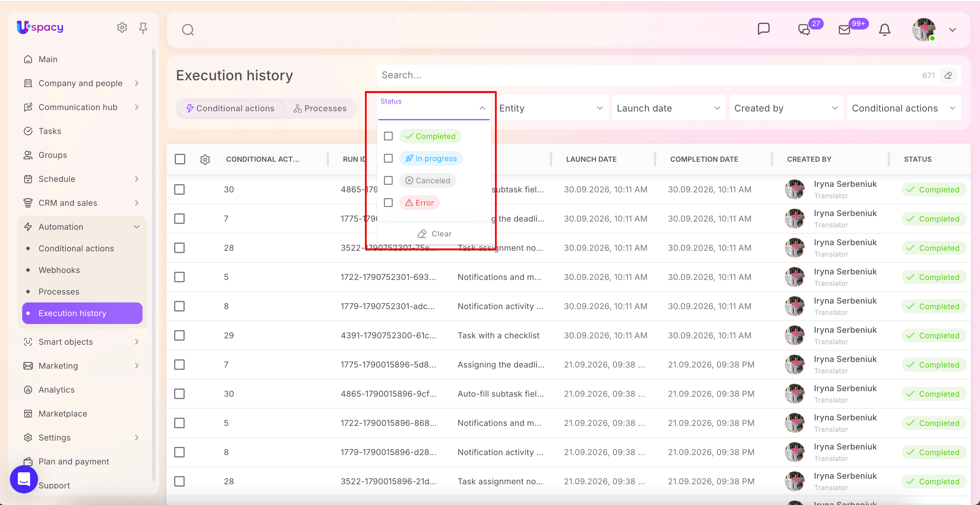The height and width of the screenshot is (505, 980).
Task: Open the email icon with 99+ badge
Action: [844, 30]
